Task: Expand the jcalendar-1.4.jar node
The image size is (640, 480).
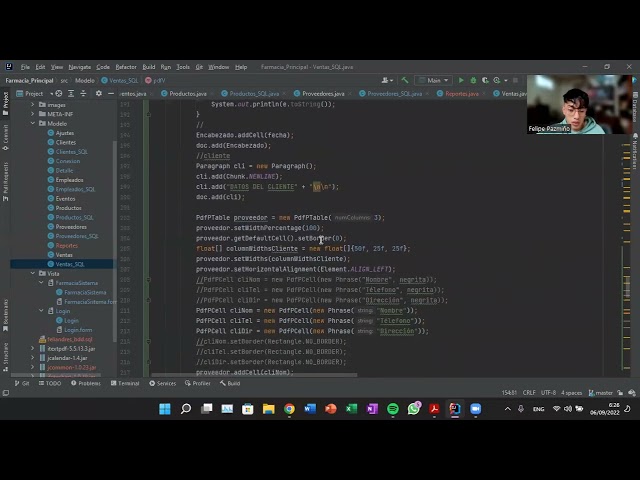Action: coord(33,358)
